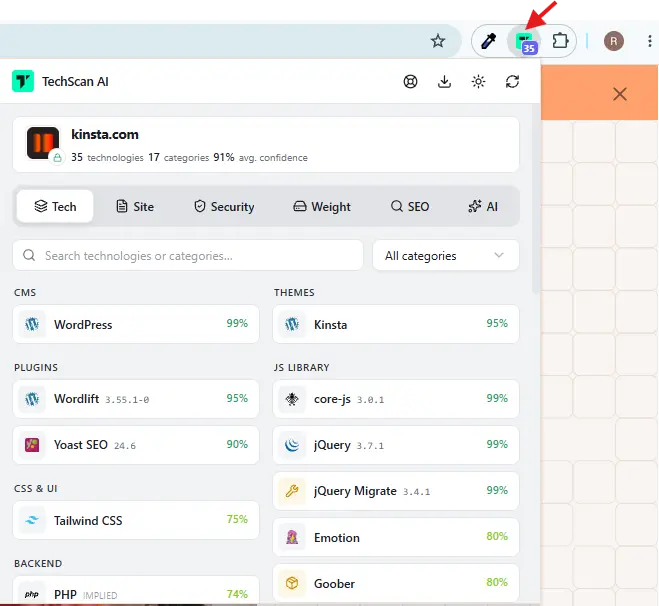This screenshot has height=606, width=659.
Task: Click the Yoast SEO version 24.6
Action: click(125, 446)
